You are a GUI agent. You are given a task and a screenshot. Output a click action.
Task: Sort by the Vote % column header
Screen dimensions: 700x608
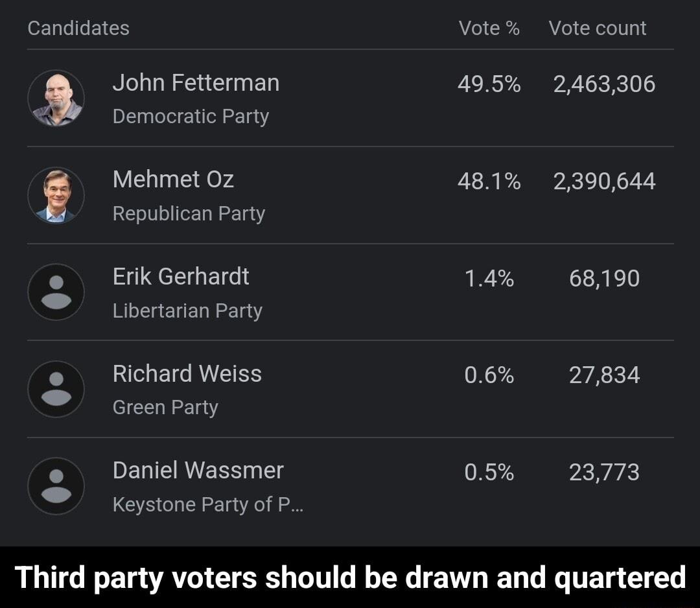click(x=489, y=28)
